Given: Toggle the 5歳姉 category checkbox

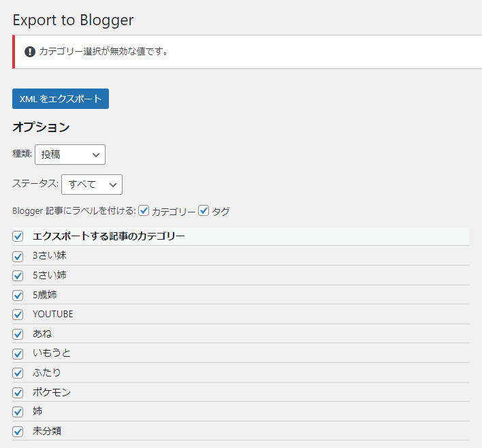Looking at the screenshot, I should (x=18, y=295).
